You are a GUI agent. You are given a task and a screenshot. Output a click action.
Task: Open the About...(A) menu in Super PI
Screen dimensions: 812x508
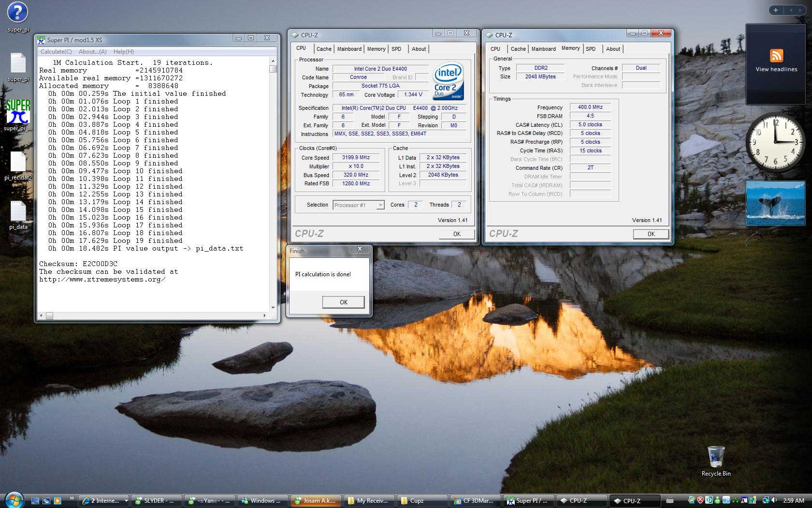pyautogui.click(x=93, y=52)
